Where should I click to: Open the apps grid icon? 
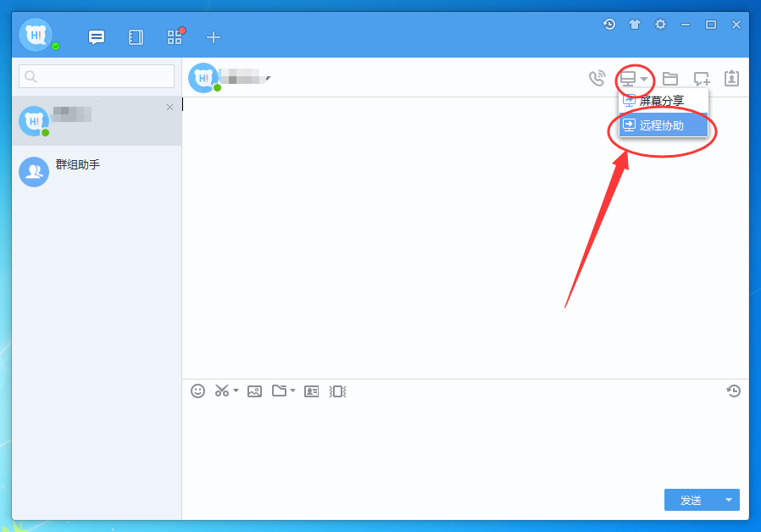coord(175,37)
